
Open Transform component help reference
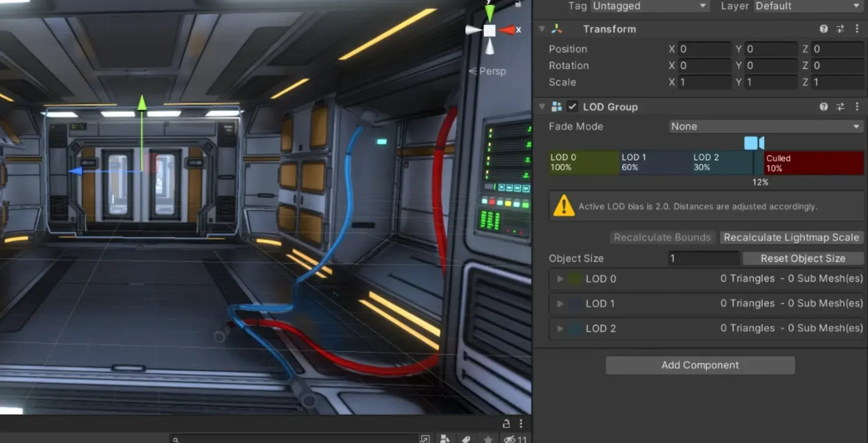pos(823,29)
